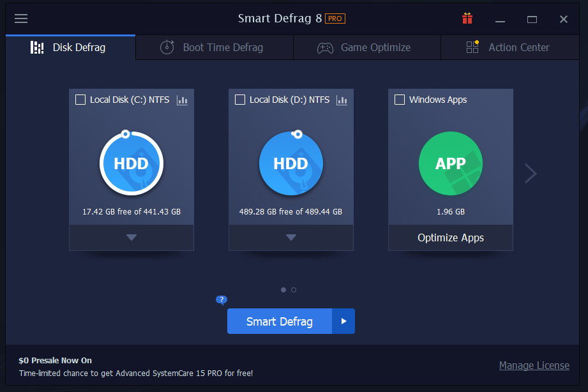
Task: Open the Manage License link
Action: pos(534,365)
